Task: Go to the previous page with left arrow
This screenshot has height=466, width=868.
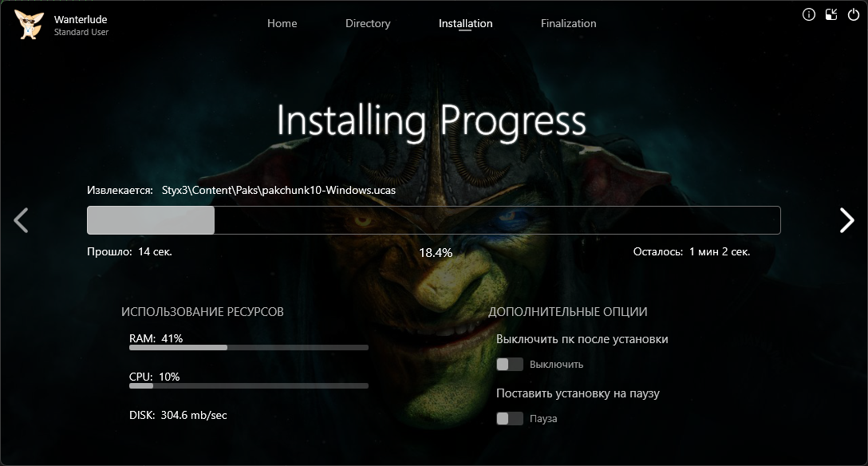Action: 22,220
